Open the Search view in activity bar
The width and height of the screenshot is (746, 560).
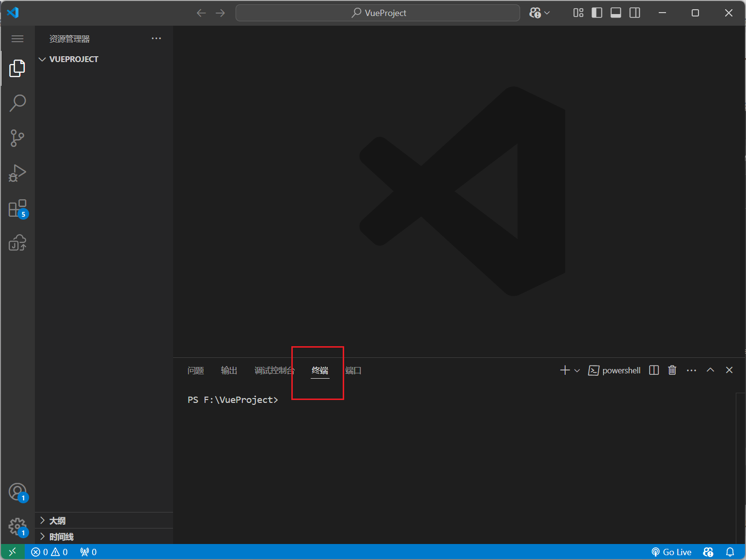tap(17, 103)
